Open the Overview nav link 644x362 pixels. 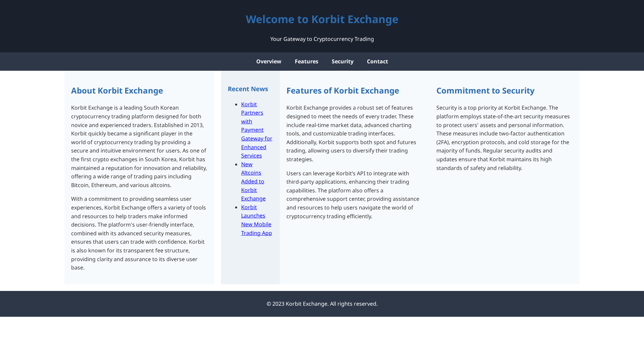coord(269,61)
